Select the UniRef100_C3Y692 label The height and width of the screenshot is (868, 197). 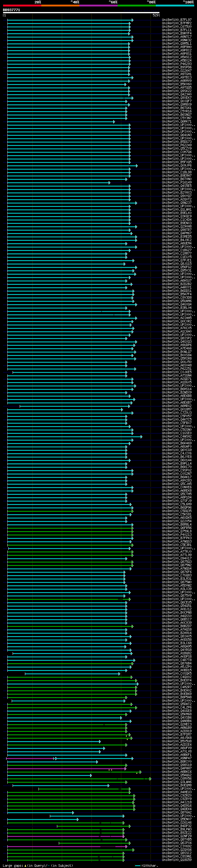coord(177,846)
